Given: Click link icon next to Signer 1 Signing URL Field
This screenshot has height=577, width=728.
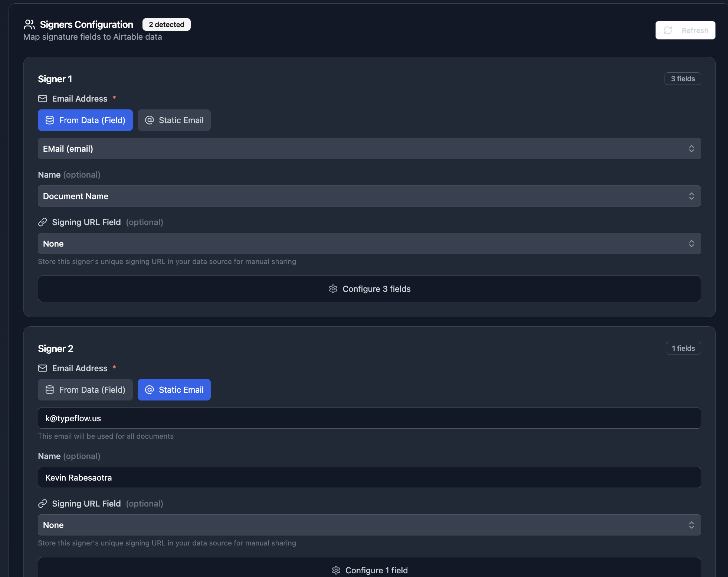Looking at the screenshot, I should pos(43,222).
